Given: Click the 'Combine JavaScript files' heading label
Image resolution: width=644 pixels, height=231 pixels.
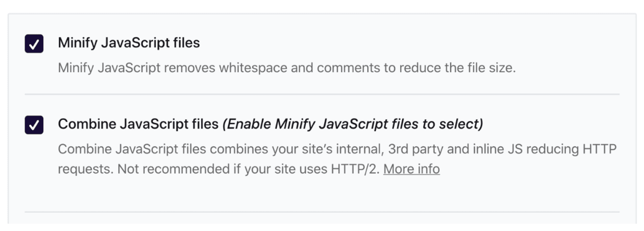Looking at the screenshot, I should point(138,124).
